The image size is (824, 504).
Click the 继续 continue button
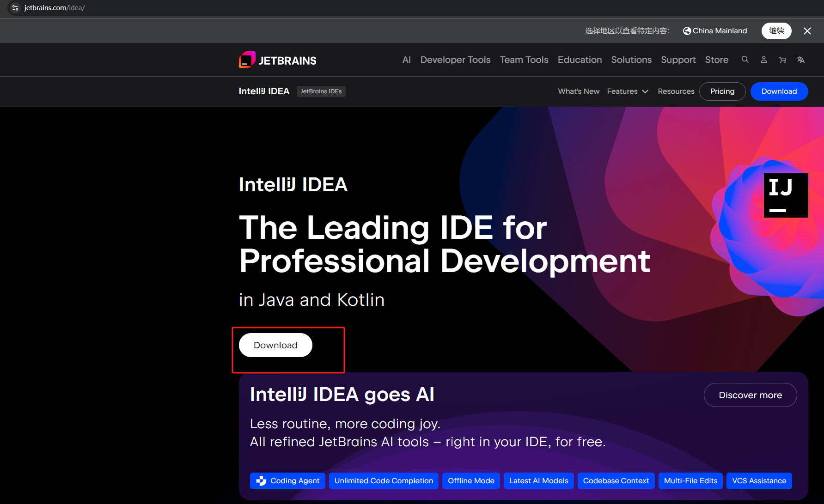tap(776, 31)
